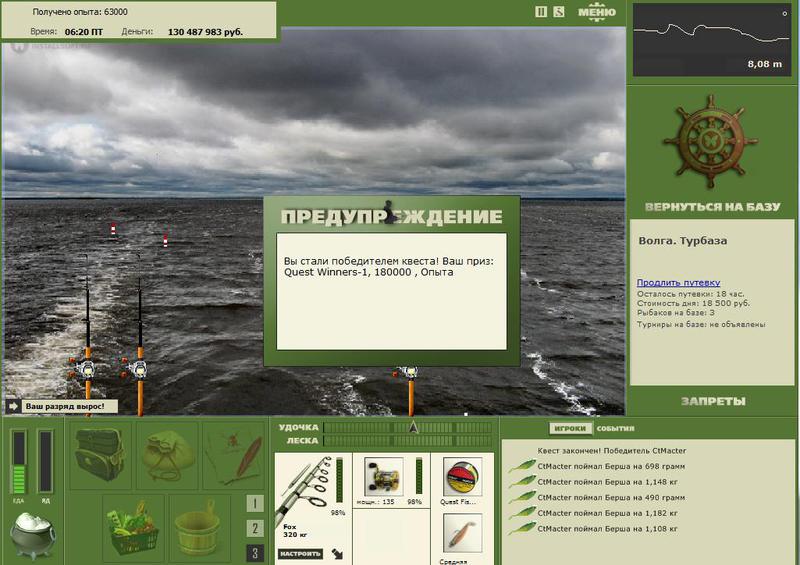
Task: Click fish icon beside Берша на 1,182 кг
Action: click(521, 513)
